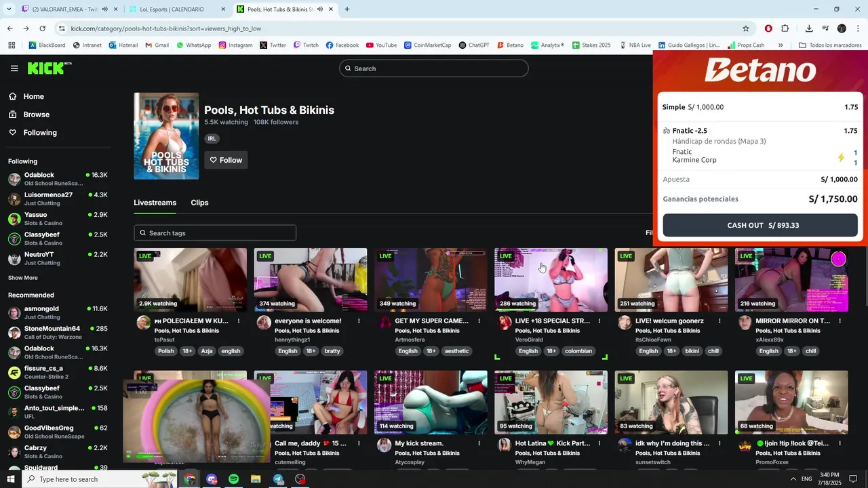Open Yassuo channel in sidebar
Viewport: 868px width, 488px height.
[x=58, y=218]
